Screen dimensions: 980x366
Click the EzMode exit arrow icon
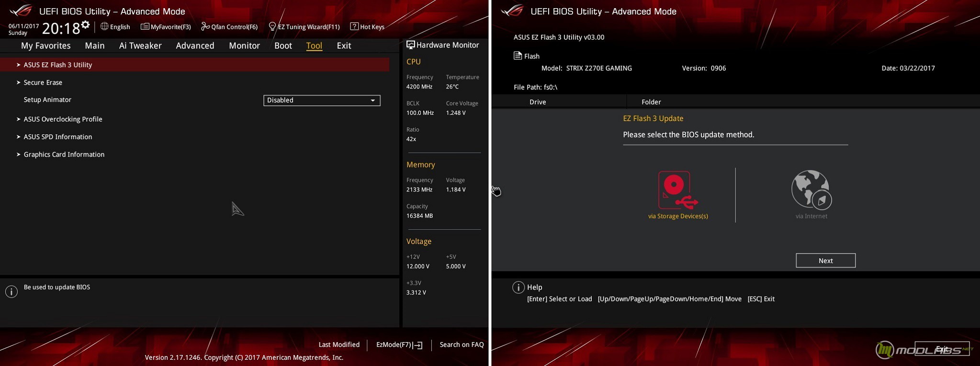[417, 345]
